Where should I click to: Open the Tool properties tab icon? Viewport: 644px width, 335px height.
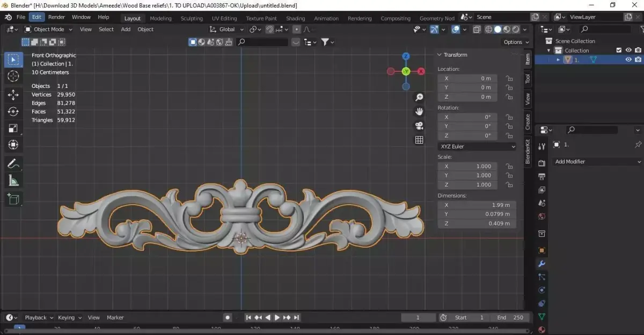pyautogui.click(x=541, y=146)
